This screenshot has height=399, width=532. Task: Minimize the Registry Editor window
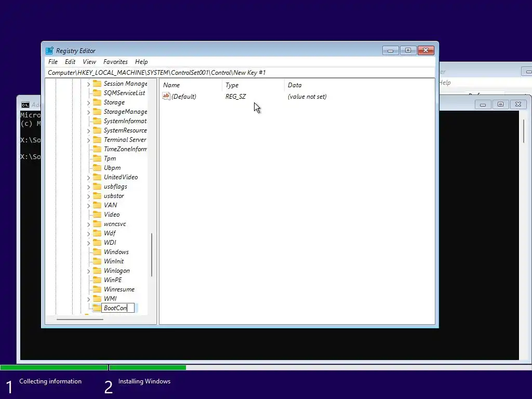point(390,50)
